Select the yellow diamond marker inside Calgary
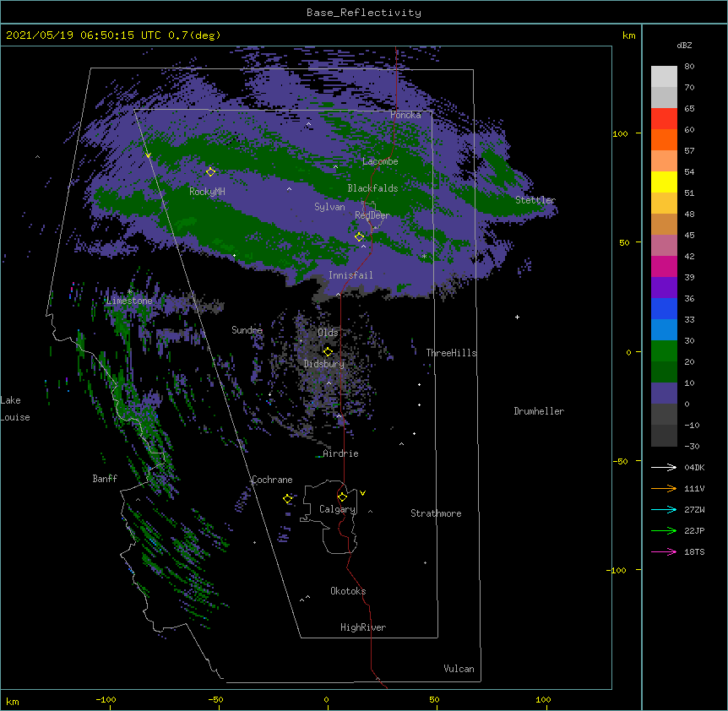Screen dimensions: 728x711 point(342,497)
